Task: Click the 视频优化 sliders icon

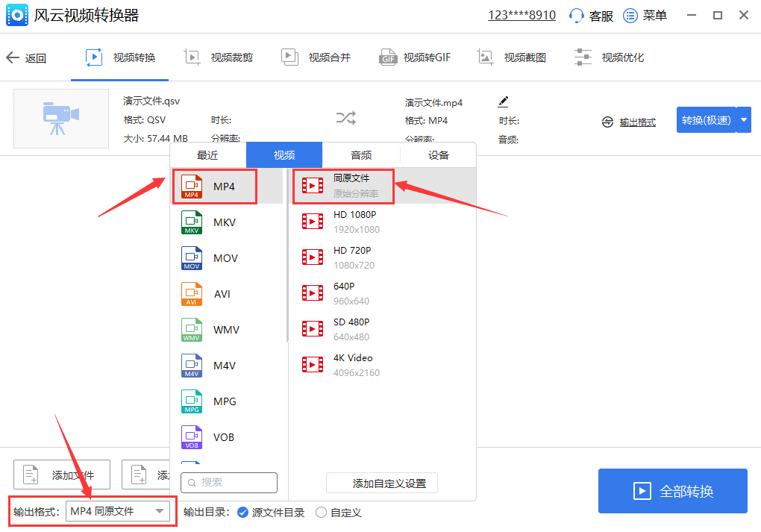Action: [x=583, y=57]
